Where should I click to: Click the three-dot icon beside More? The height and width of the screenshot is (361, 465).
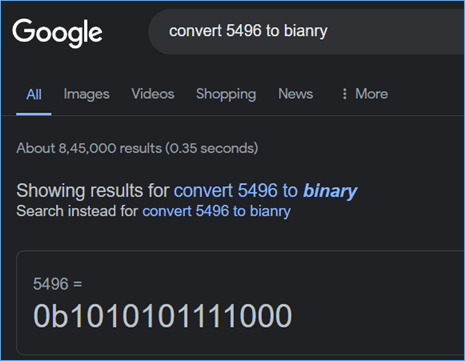pyautogui.click(x=345, y=94)
